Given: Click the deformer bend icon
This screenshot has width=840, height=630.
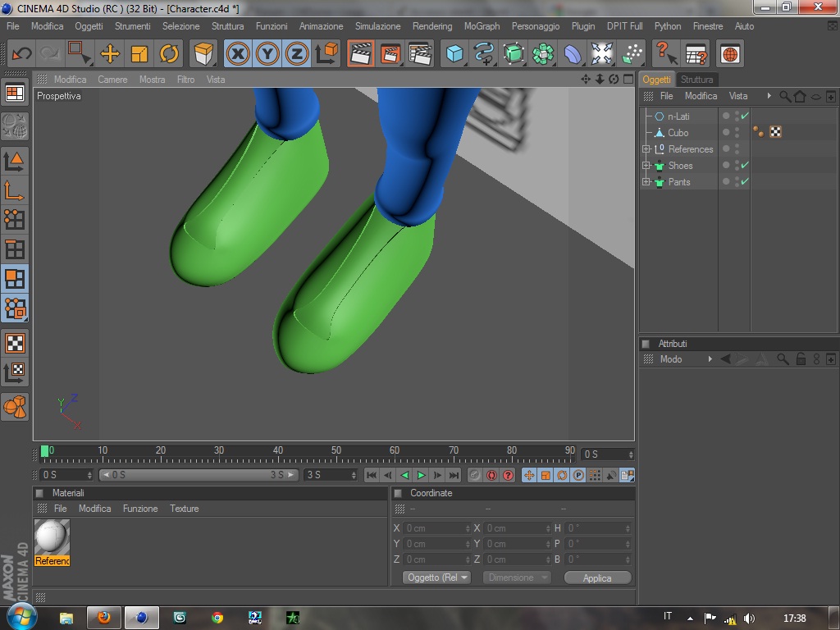Looking at the screenshot, I should [573, 54].
